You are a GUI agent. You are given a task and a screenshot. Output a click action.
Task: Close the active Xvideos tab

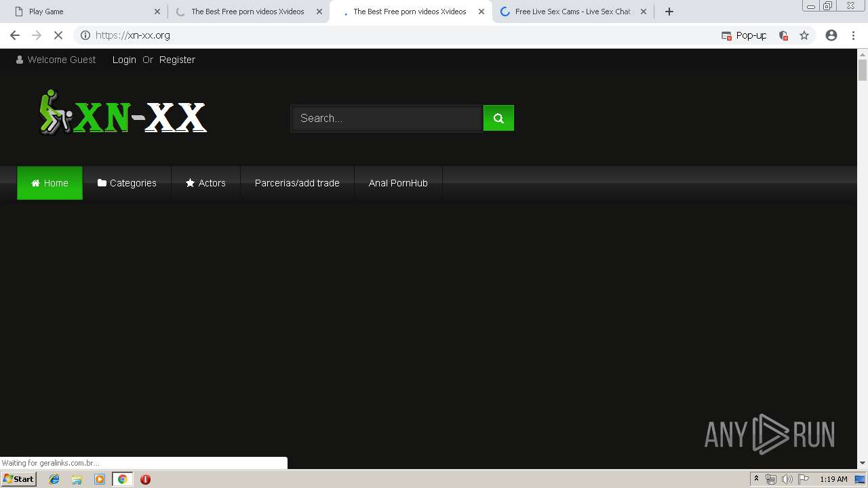tap(481, 12)
